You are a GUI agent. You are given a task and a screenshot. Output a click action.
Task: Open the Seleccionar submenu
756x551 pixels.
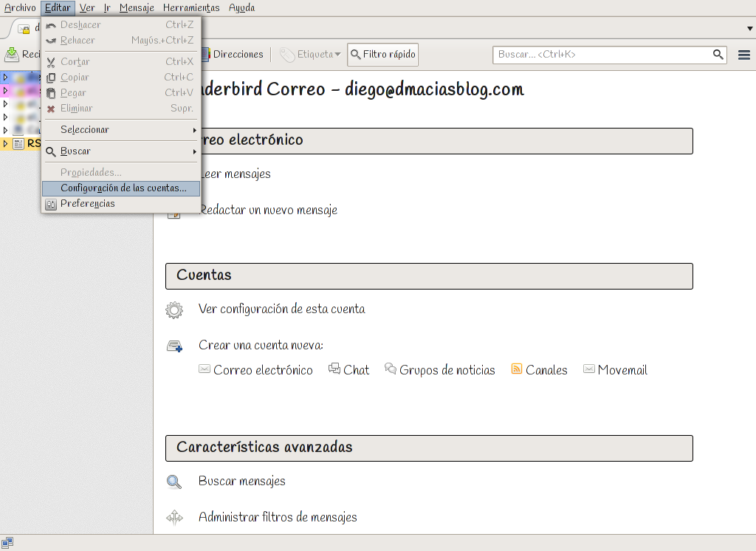click(x=121, y=130)
